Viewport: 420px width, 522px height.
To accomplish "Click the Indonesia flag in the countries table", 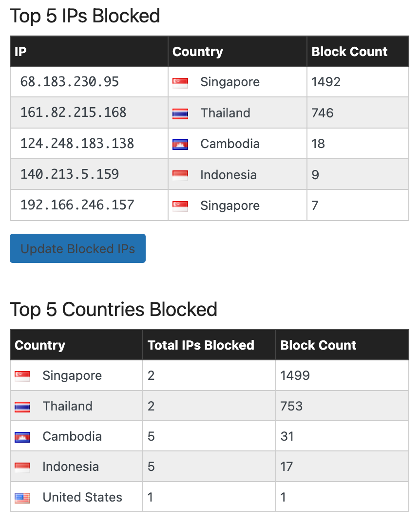I will coord(22,468).
